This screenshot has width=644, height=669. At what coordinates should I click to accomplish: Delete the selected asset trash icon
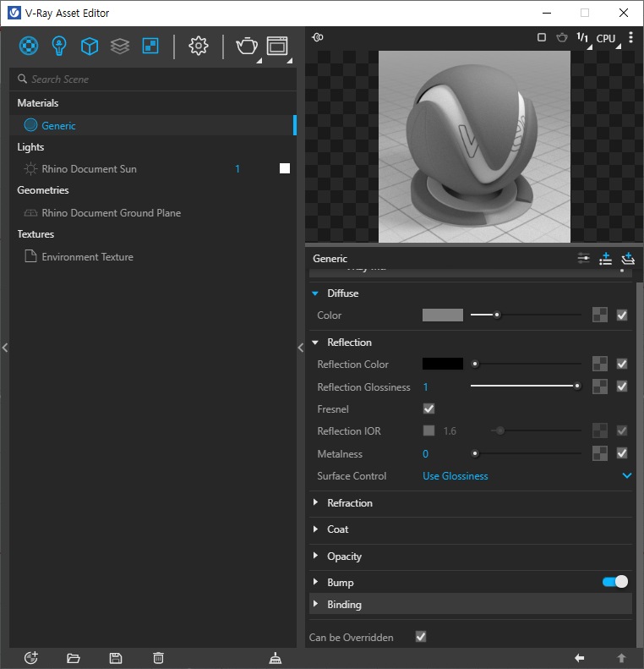pos(158,658)
